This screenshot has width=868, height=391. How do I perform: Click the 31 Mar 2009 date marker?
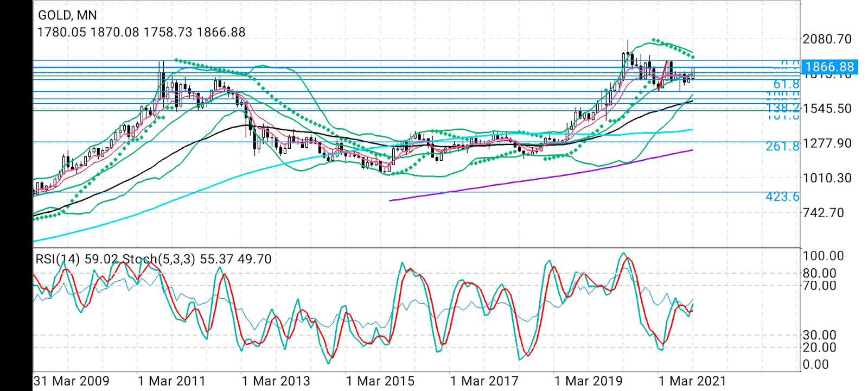point(71,381)
